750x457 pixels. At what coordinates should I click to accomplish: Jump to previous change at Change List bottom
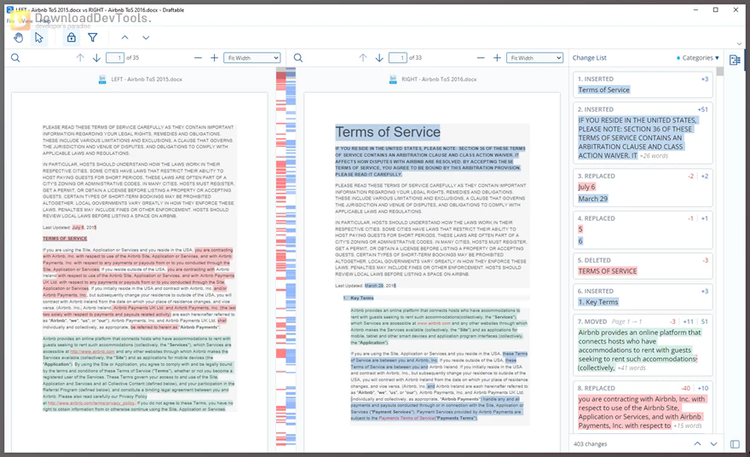click(697, 444)
